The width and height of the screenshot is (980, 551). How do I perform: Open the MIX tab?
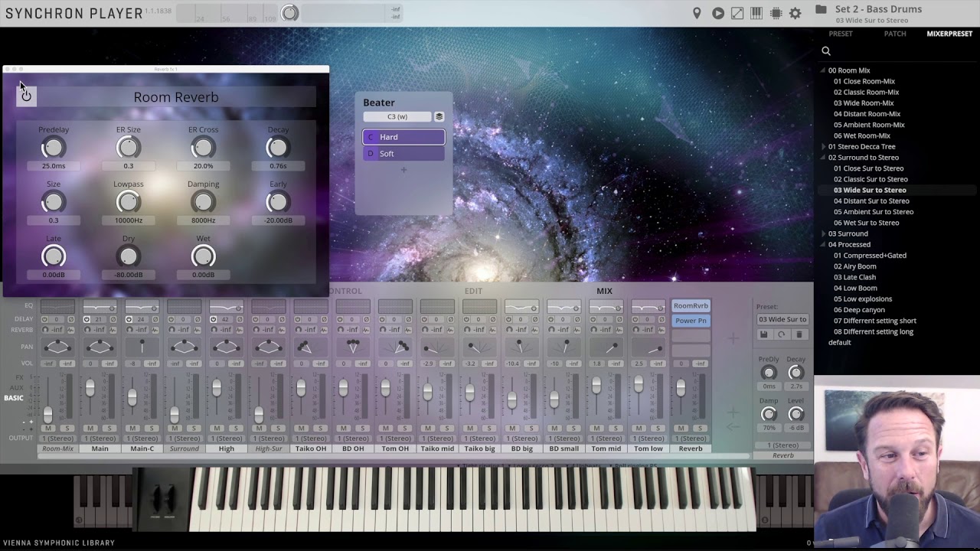click(x=604, y=291)
